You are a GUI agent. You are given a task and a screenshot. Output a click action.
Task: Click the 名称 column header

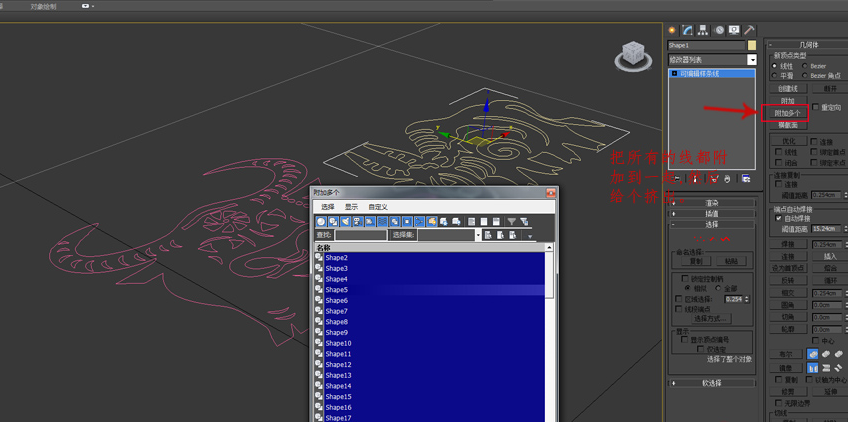(430, 247)
